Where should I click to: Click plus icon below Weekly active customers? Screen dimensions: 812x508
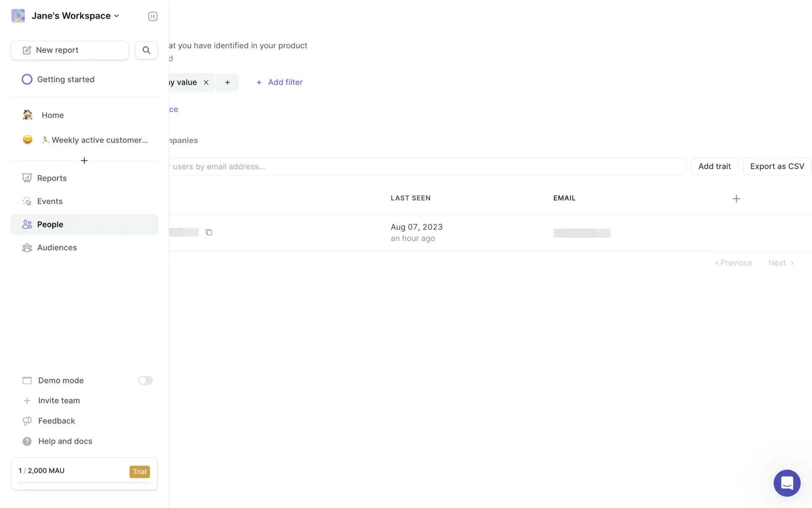(x=84, y=161)
